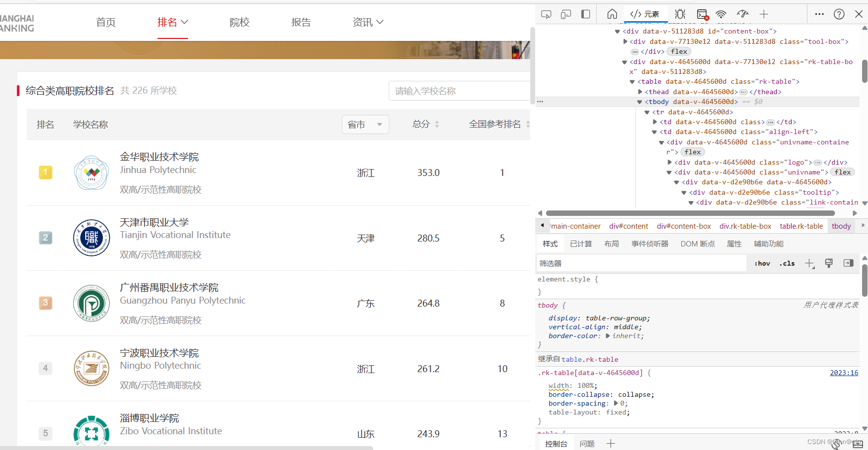The width and height of the screenshot is (868, 450).
Task: Add more tools with the plus icon
Action: tap(764, 14)
